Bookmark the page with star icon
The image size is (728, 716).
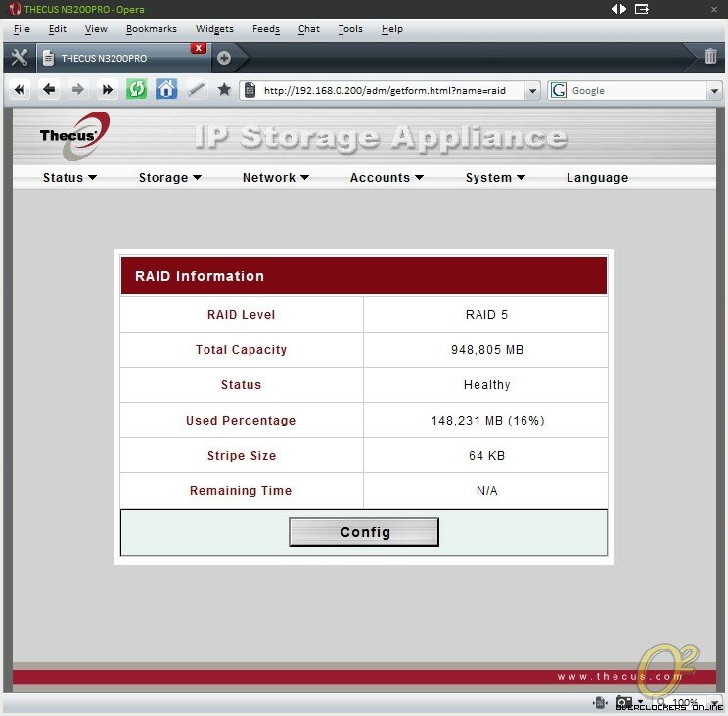click(x=224, y=89)
